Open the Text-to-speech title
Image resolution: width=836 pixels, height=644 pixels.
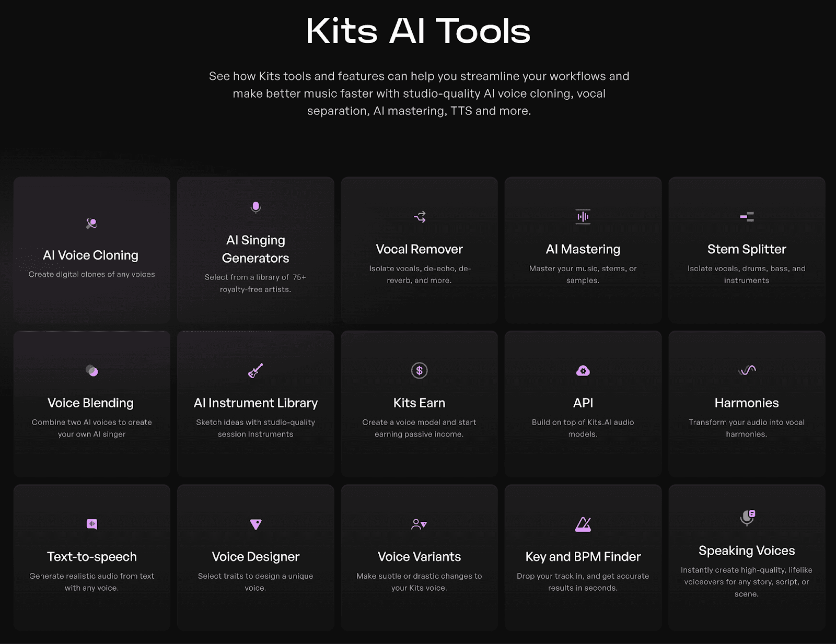pos(92,557)
